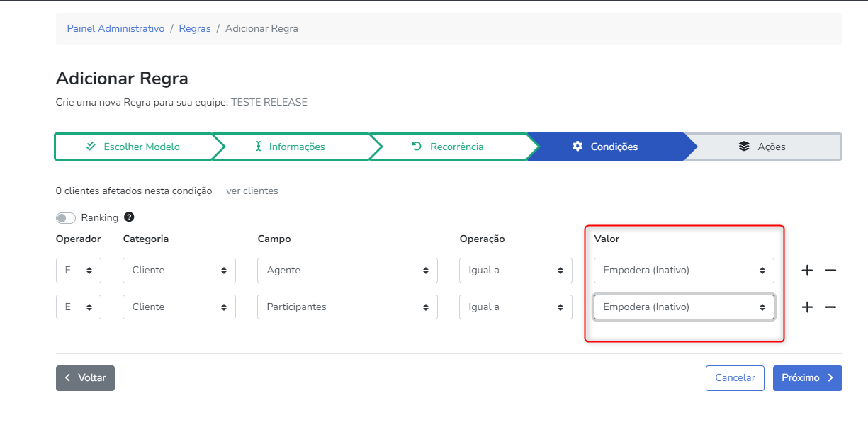Click the layers icon on Ações step
The width and height of the screenshot is (868, 432).
[743, 147]
